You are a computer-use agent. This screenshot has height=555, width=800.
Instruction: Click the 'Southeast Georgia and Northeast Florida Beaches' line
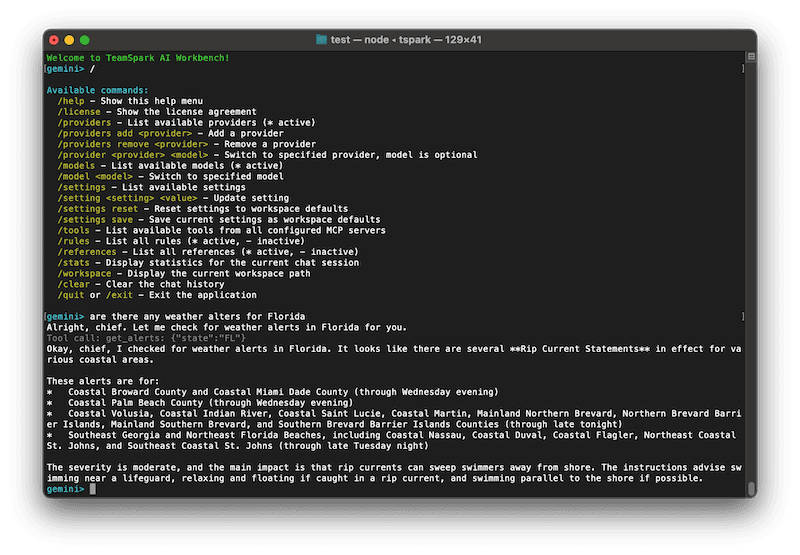391,440
